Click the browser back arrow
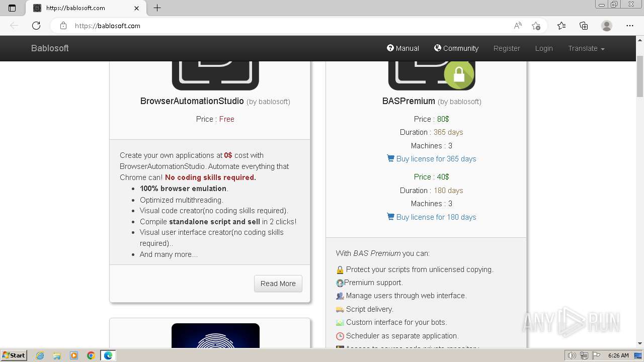644x362 pixels. click(x=14, y=26)
